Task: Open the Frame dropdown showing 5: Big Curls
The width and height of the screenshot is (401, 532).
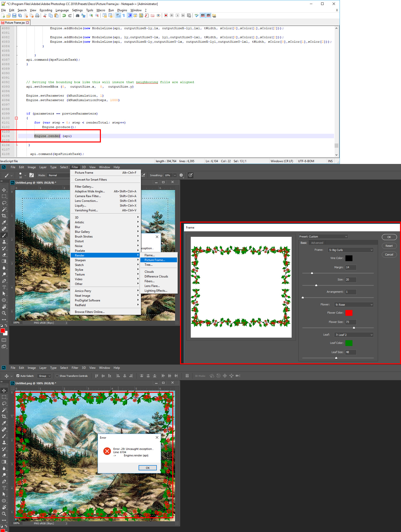Action: click(x=351, y=250)
